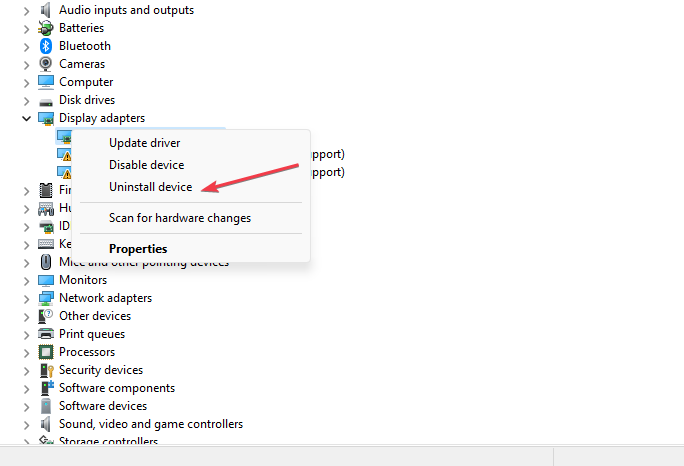Open Properties from the context menu

pos(138,249)
